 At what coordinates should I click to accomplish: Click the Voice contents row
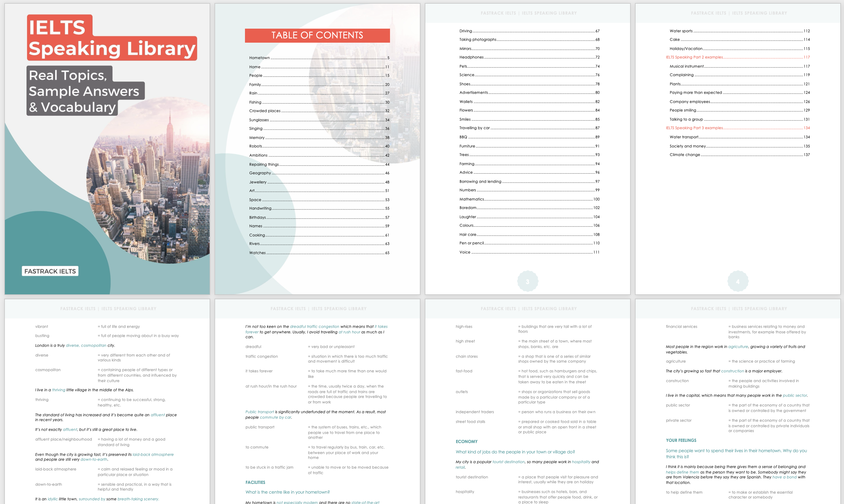529,252
